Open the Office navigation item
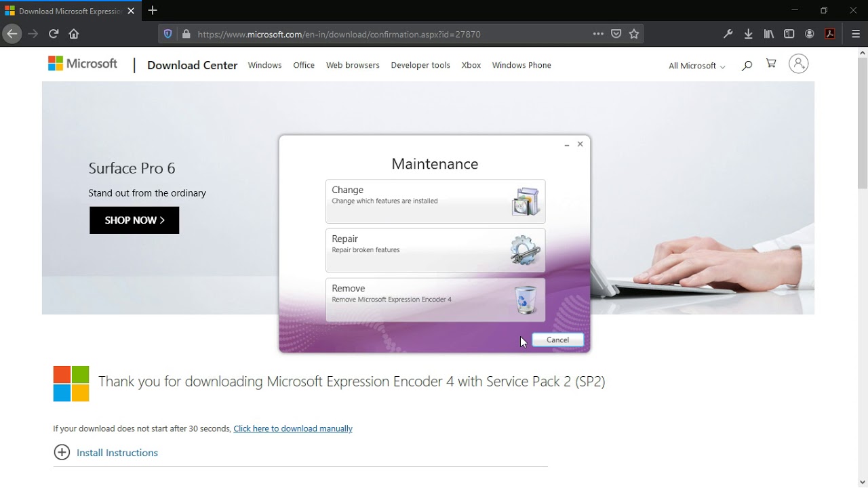 pos(304,65)
